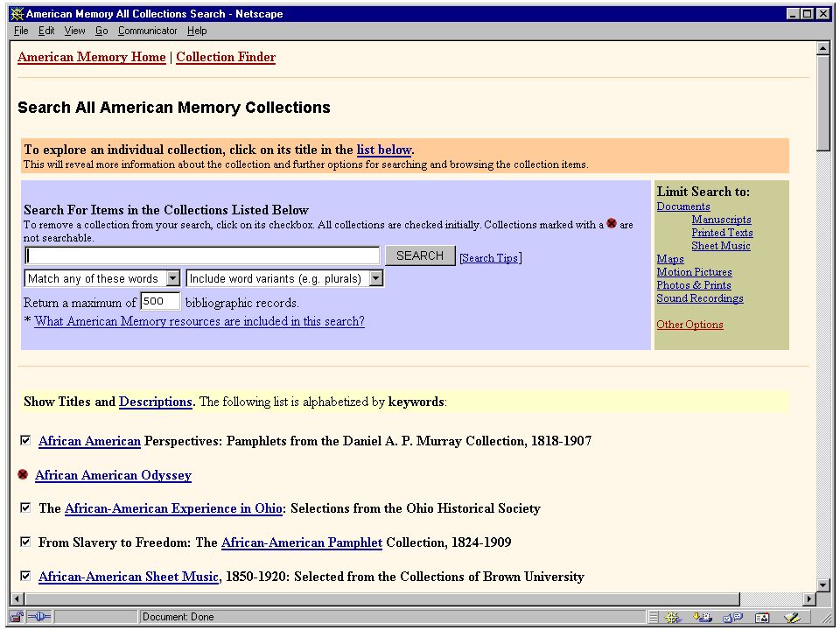The height and width of the screenshot is (630, 840).
Task: Limit search to Maps
Action: pos(670,259)
